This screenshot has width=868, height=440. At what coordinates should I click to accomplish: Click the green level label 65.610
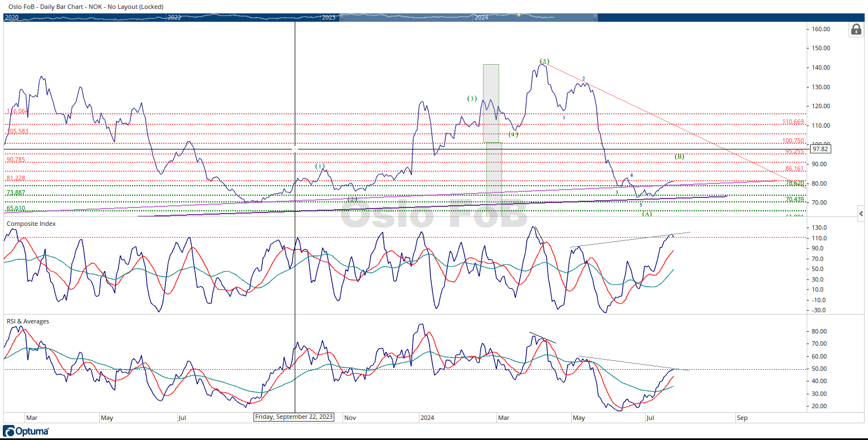(x=16, y=208)
